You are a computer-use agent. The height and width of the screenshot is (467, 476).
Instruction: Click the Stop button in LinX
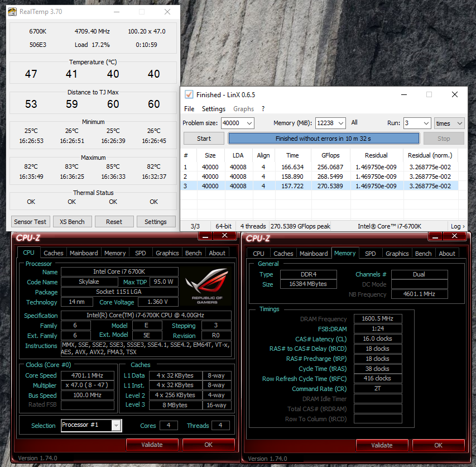point(444,139)
